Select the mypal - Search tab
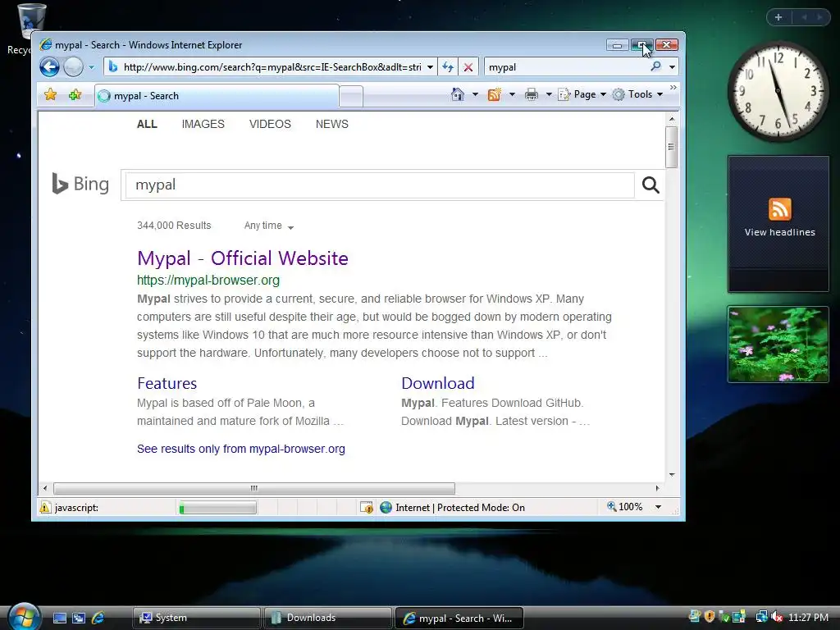The image size is (840, 630). click(x=217, y=96)
